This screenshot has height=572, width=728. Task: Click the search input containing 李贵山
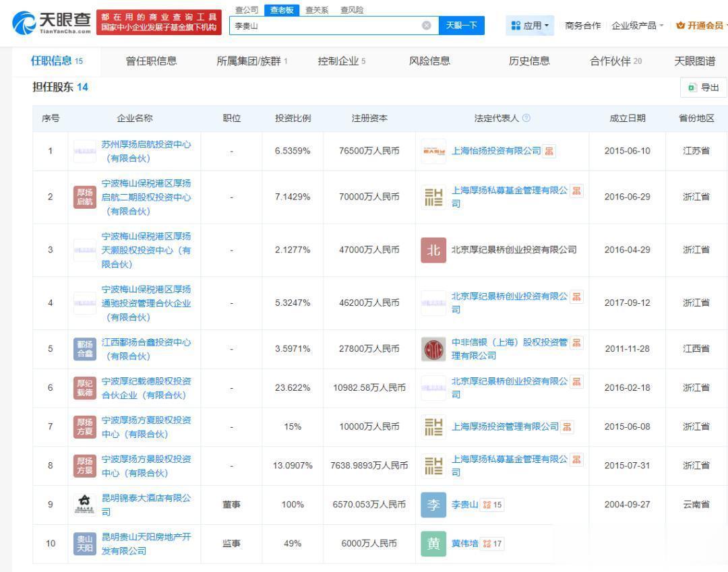(324, 26)
